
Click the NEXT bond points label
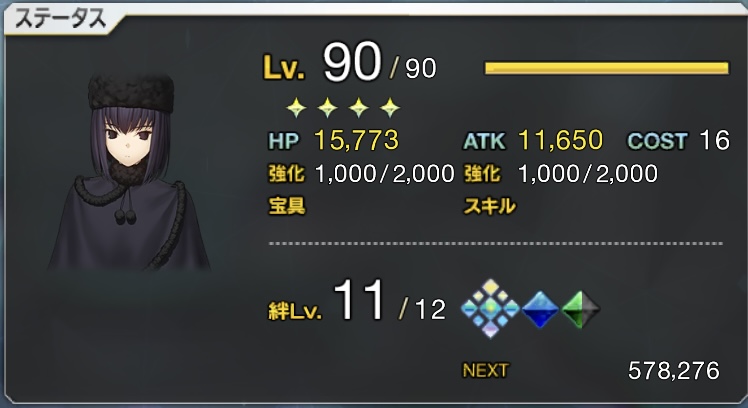point(485,370)
